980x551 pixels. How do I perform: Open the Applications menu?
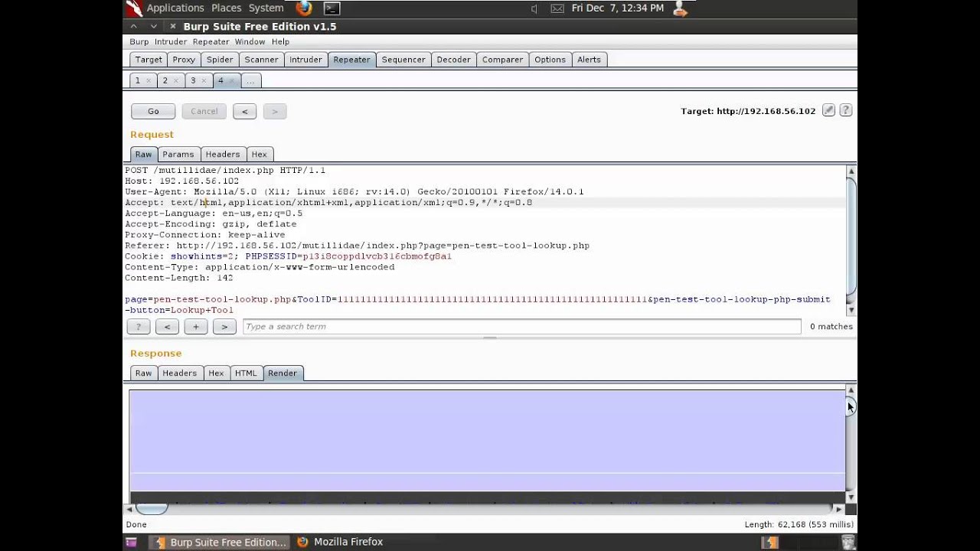pos(175,8)
